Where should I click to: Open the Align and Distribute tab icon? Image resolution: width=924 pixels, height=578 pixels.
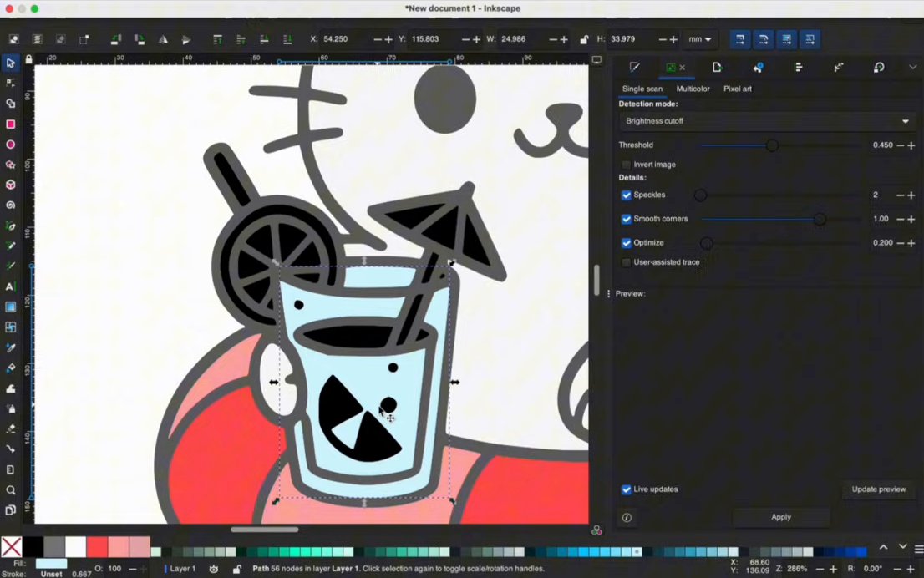(799, 67)
